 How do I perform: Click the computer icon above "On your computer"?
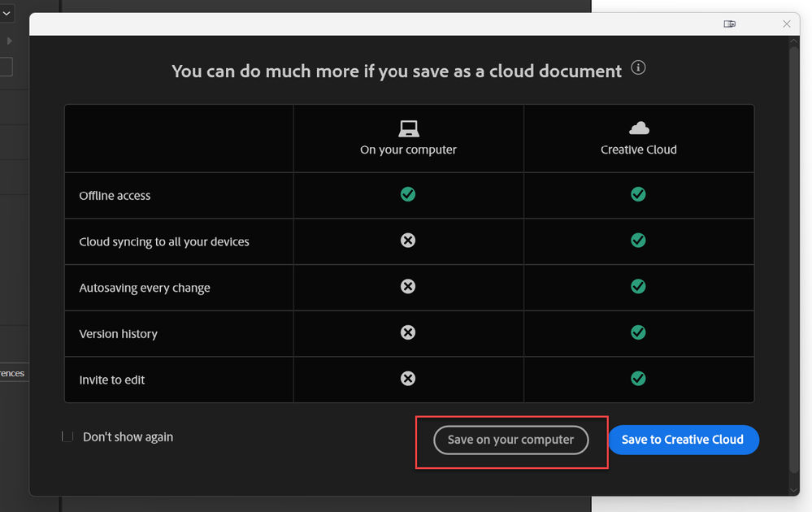[x=408, y=127]
